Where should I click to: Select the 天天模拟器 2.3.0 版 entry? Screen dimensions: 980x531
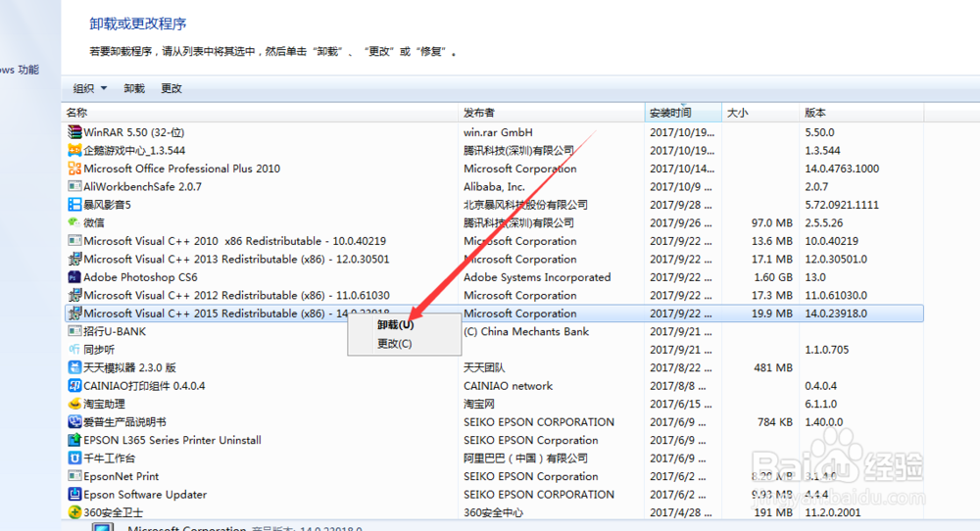[129, 368]
